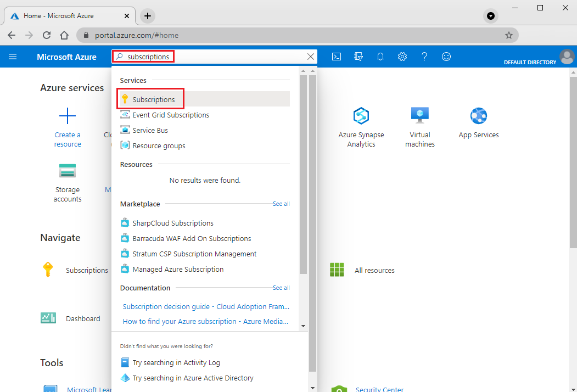Open Subscription decision guide documentation link
The image size is (577, 392).
click(x=206, y=306)
